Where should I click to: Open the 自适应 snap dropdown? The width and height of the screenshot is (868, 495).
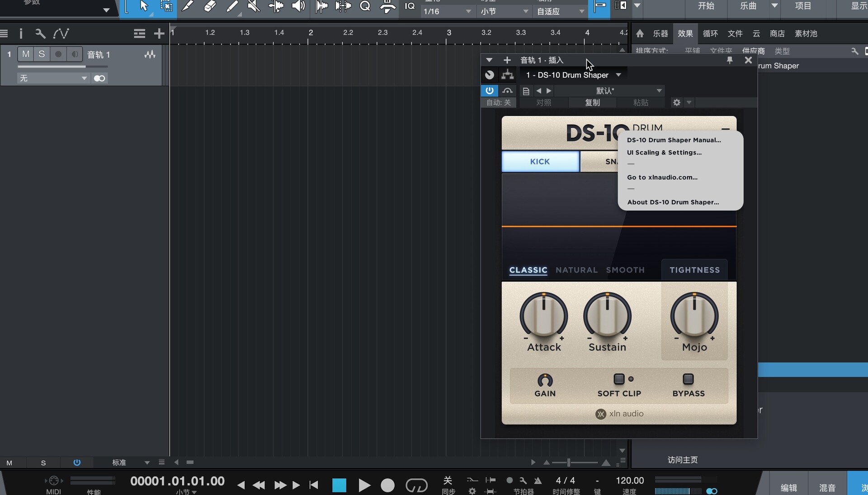[560, 11]
